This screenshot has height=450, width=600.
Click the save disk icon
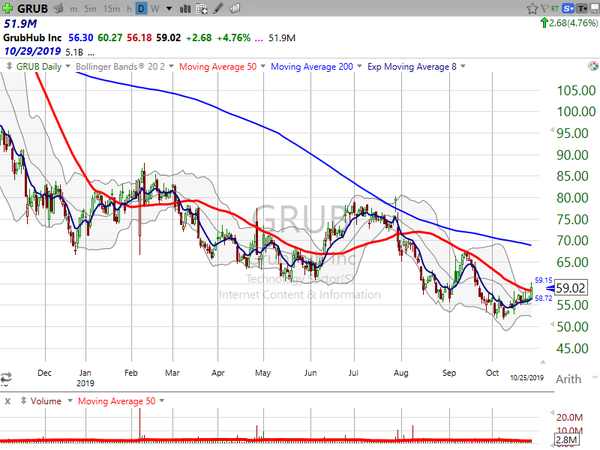[x=595, y=8]
